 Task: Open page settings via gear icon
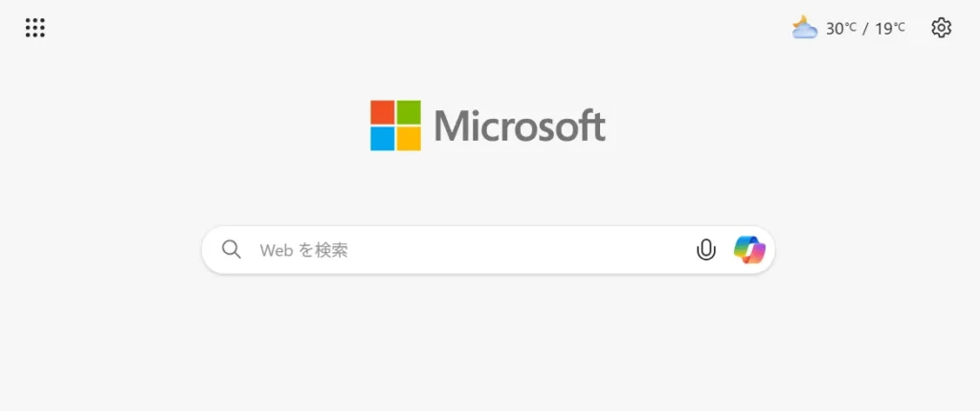[x=942, y=28]
